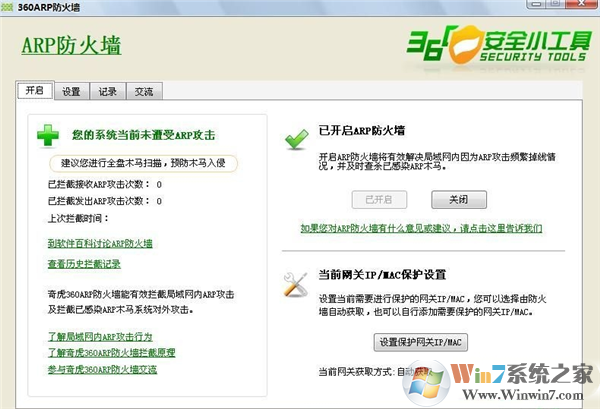Open the 记录 tab

pyautogui.click(x=108, y=91)
